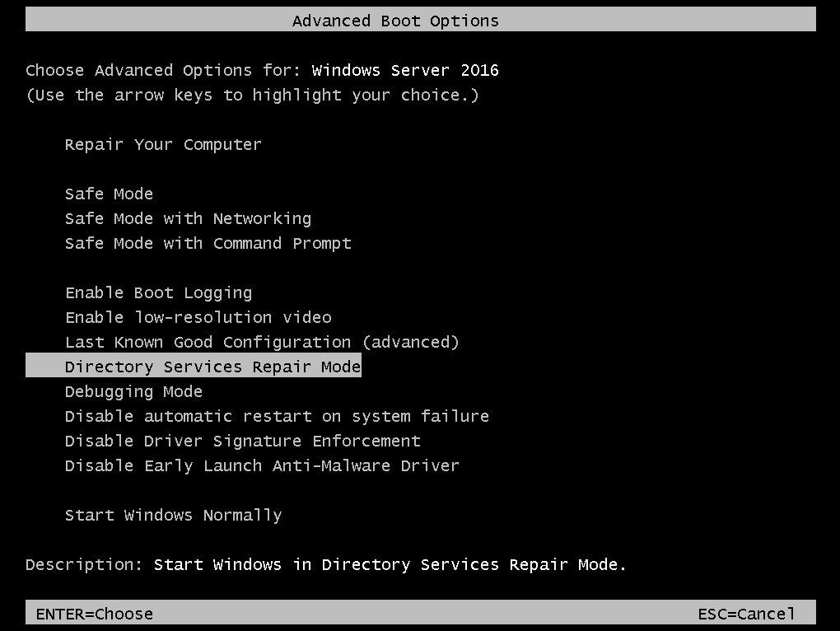Image resolution: width=840 pixels, height=631 pixels.
Task: Pick Disable Early Launch Anti-Malware Driver
Action: pyautogui.click(x=262, y=466)
